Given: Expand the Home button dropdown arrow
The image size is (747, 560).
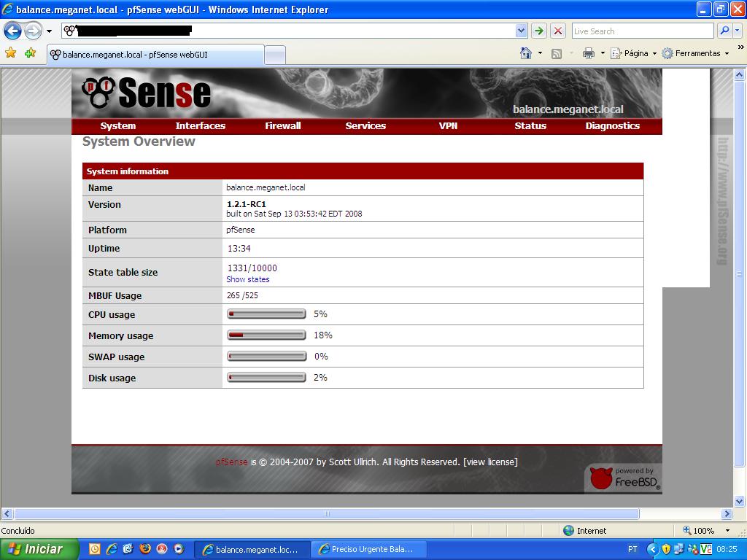Looking at the screenshot, I should pos(540,53).
